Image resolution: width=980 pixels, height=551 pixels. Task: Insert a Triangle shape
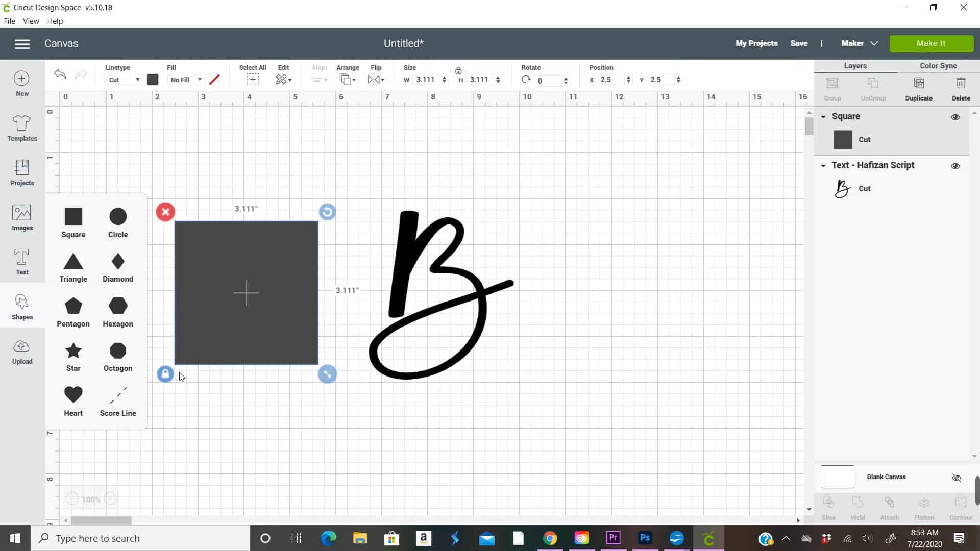73,267
